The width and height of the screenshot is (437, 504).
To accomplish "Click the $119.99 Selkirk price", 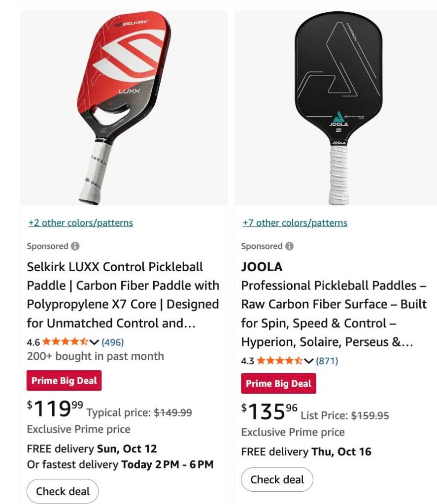I will pos(55,409).
